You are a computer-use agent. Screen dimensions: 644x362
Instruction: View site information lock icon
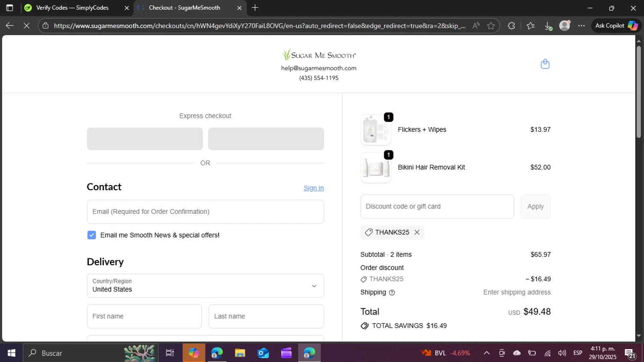pos(46,26)
